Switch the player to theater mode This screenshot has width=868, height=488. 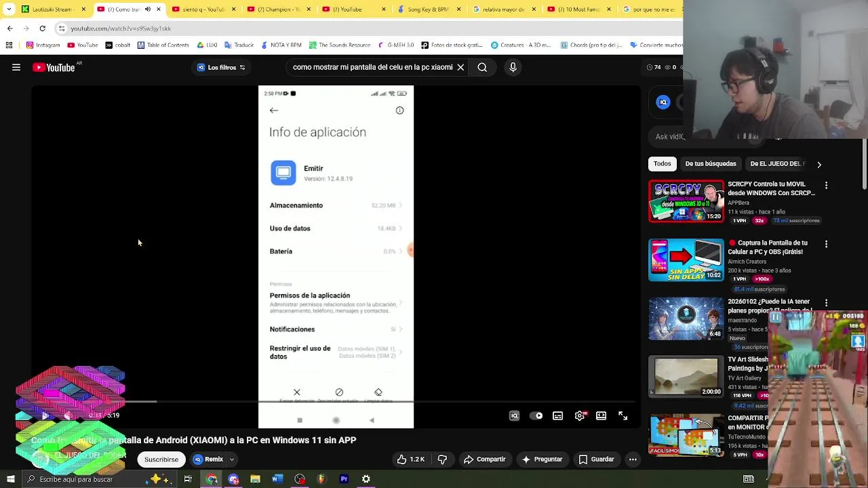[x=601, y=416]
